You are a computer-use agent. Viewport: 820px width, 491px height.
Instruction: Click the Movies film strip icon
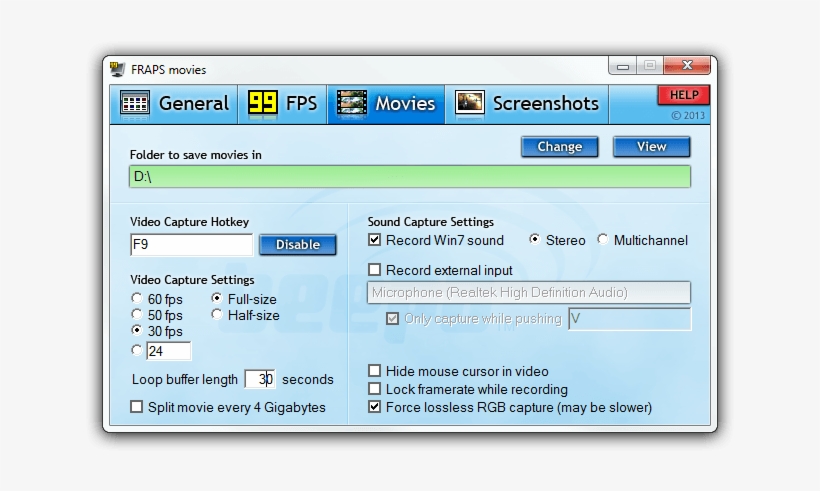pos(352,103)
